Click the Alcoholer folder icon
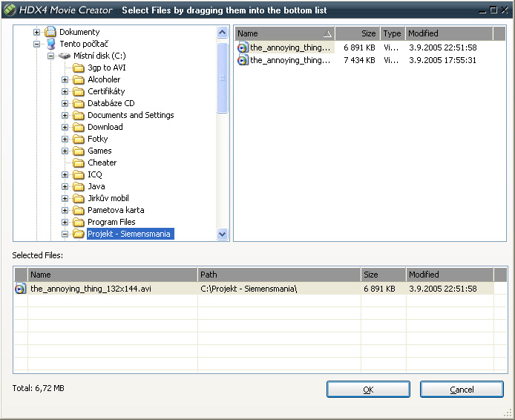Screen dimensions: 515x420 (x=79, y=80)
